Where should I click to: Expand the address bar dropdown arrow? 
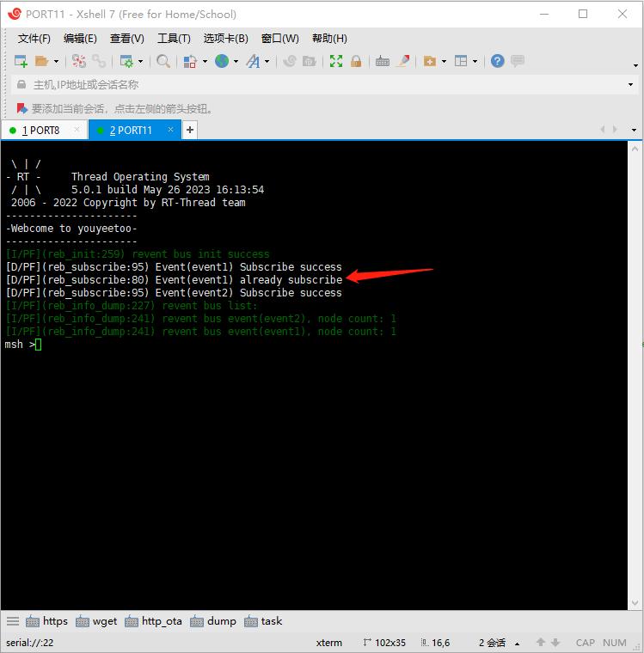(x=630, y=85)
